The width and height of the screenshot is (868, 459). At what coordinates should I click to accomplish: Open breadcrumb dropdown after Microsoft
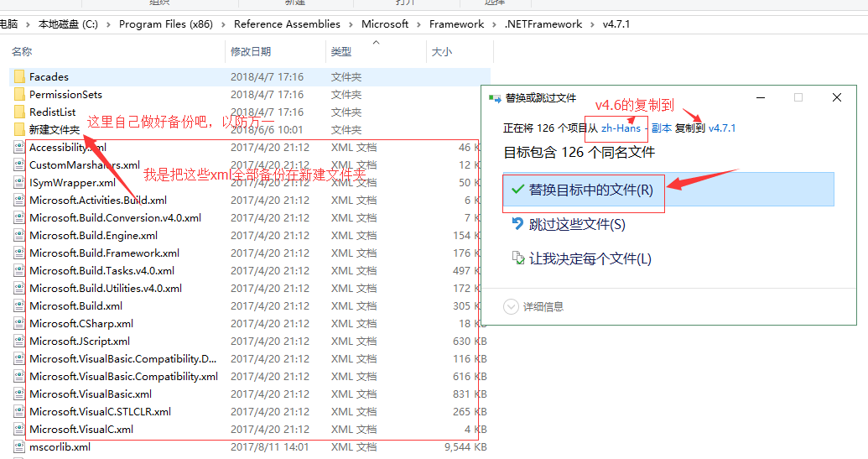pos(418,24)
